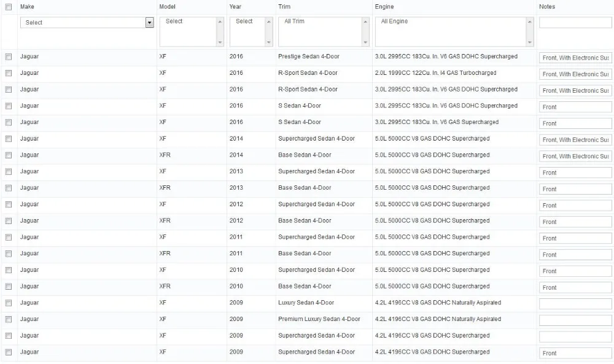
Task: Select the Year filter list box
Action: [251, 32]
